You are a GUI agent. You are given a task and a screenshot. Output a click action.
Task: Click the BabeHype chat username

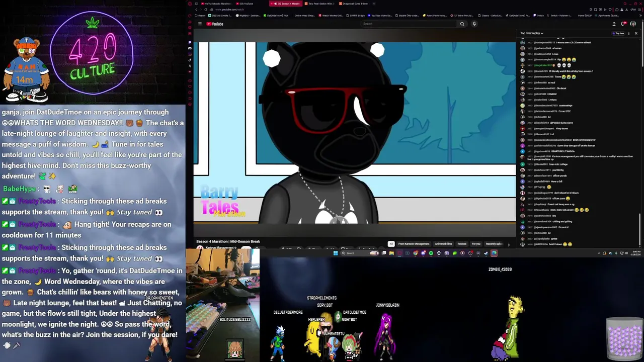point(19,189)
